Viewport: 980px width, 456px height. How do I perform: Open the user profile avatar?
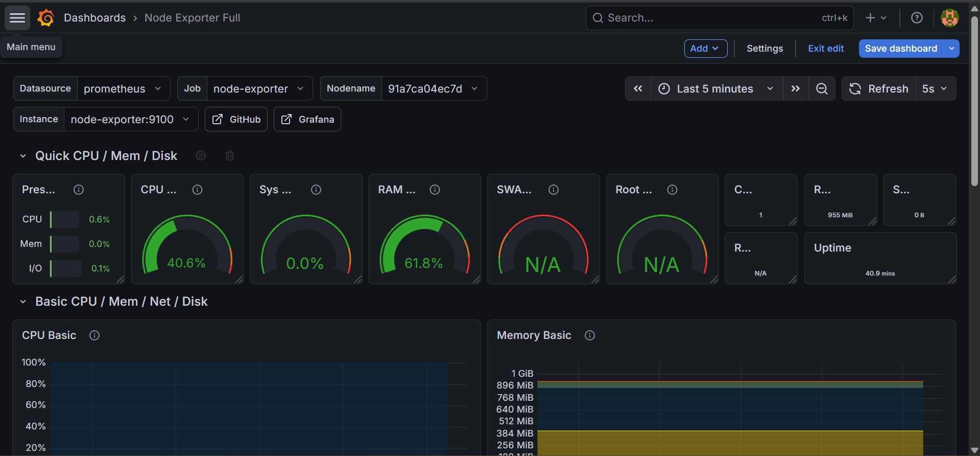click(x=949, y=18)
